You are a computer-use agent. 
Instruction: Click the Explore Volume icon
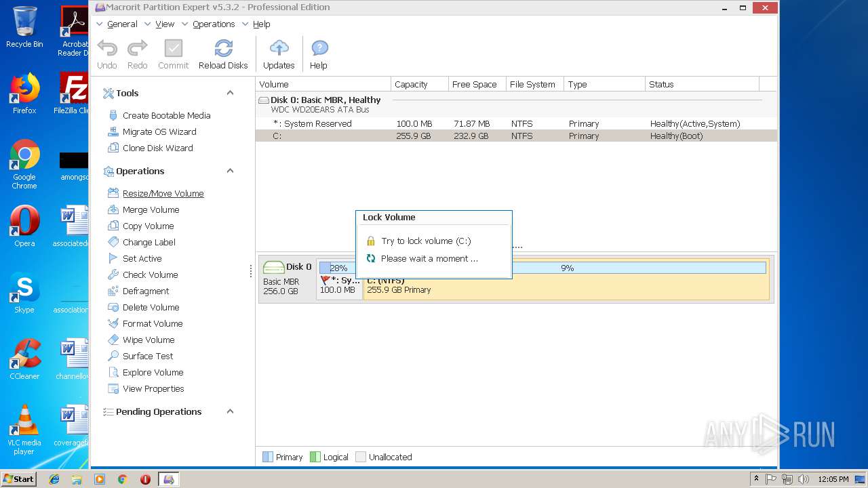pyautogui.click(x=113, y=372)
